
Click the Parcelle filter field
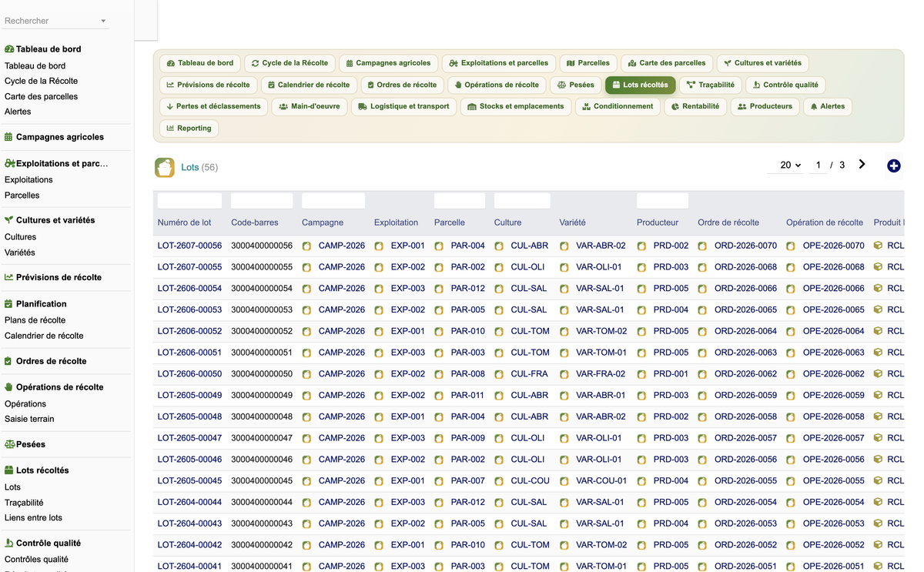tap(460, 201)
